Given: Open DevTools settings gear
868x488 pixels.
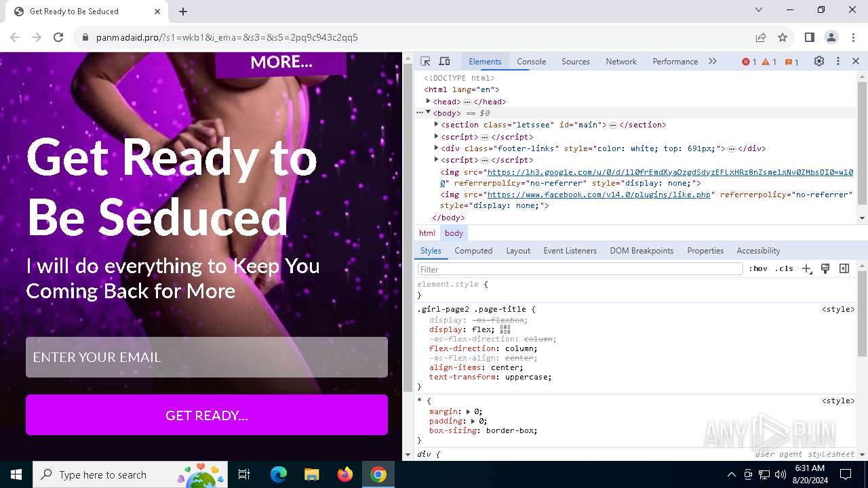Looking at the screenshot, I should coord(819,61).
